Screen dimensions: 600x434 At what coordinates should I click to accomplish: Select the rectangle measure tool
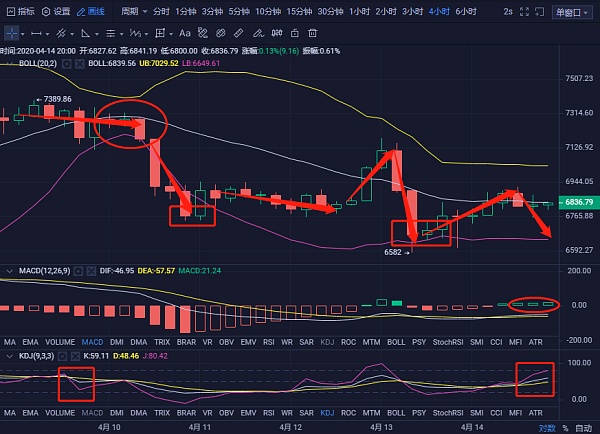click(x=160, y=34)
